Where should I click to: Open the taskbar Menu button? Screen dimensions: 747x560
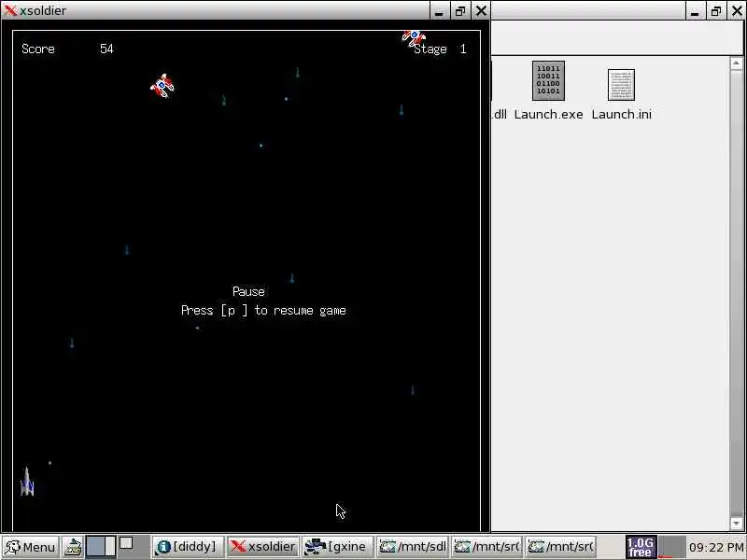pos(30,547)
